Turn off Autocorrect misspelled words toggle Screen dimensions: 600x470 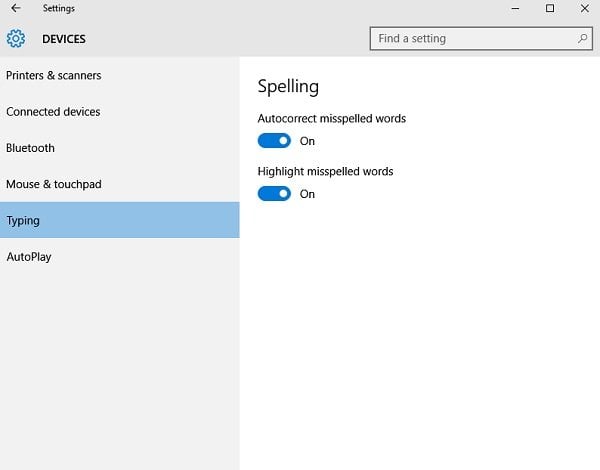[x=274, y=141]
